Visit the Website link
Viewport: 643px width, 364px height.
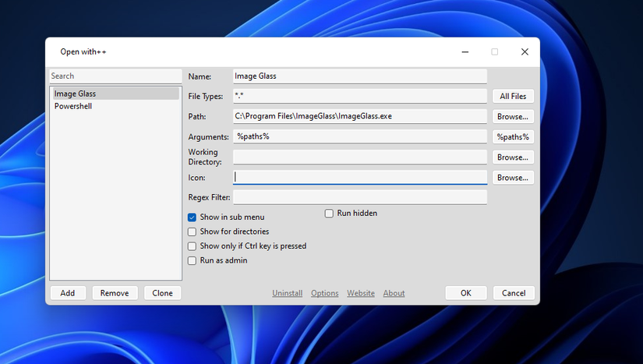360,293
